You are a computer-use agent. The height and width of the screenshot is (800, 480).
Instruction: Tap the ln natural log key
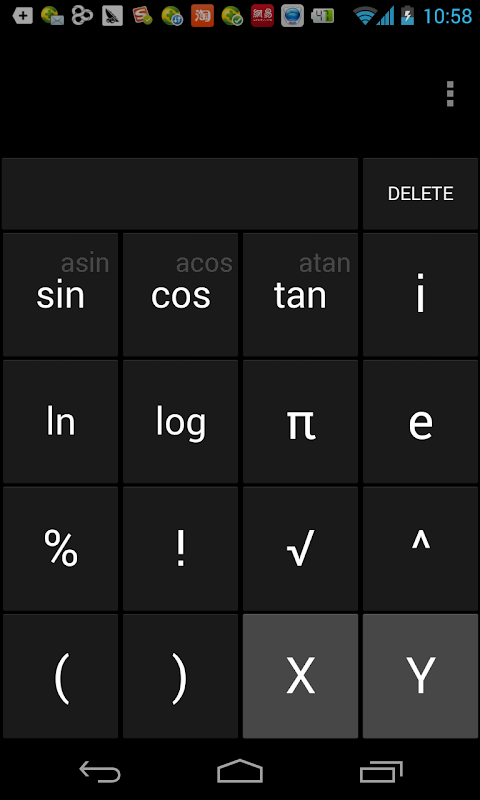pos(61,421)
